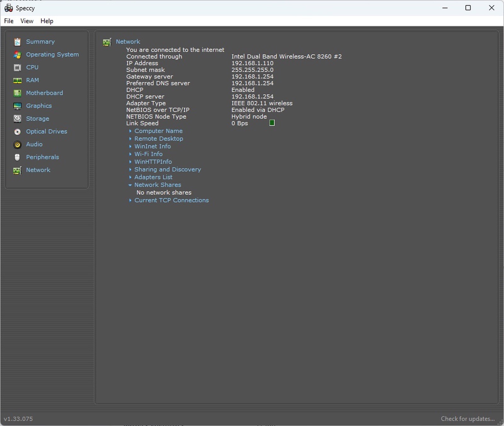Close the Speccy window

click(x=491, y=8)
